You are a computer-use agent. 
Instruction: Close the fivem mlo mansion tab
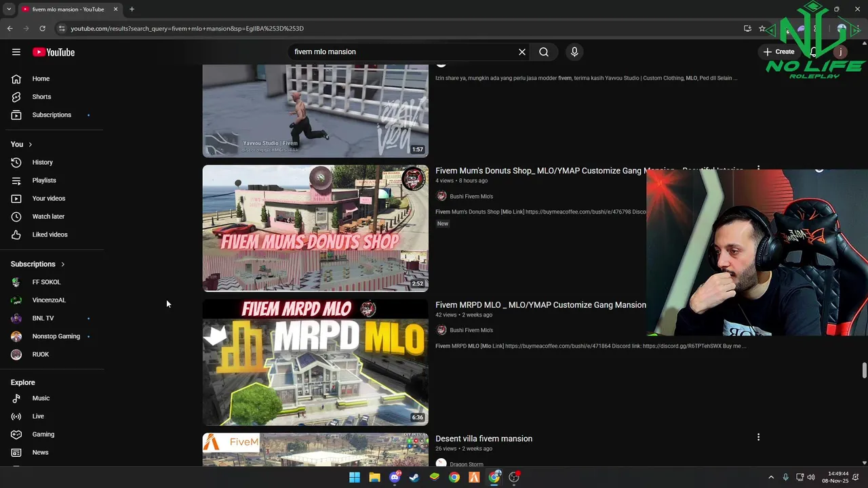[115, 9]
